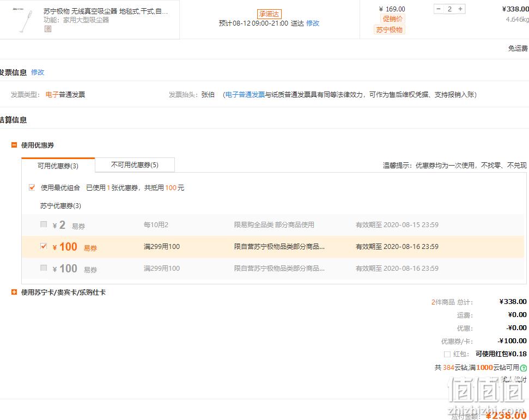
Task: Open the 苏宁极物 无线真空吸尘器 product title
Action: click(106, 11)
